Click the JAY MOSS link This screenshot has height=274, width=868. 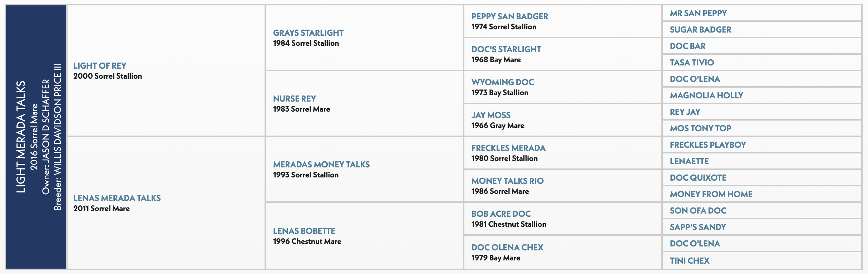(x=491, y=115)
